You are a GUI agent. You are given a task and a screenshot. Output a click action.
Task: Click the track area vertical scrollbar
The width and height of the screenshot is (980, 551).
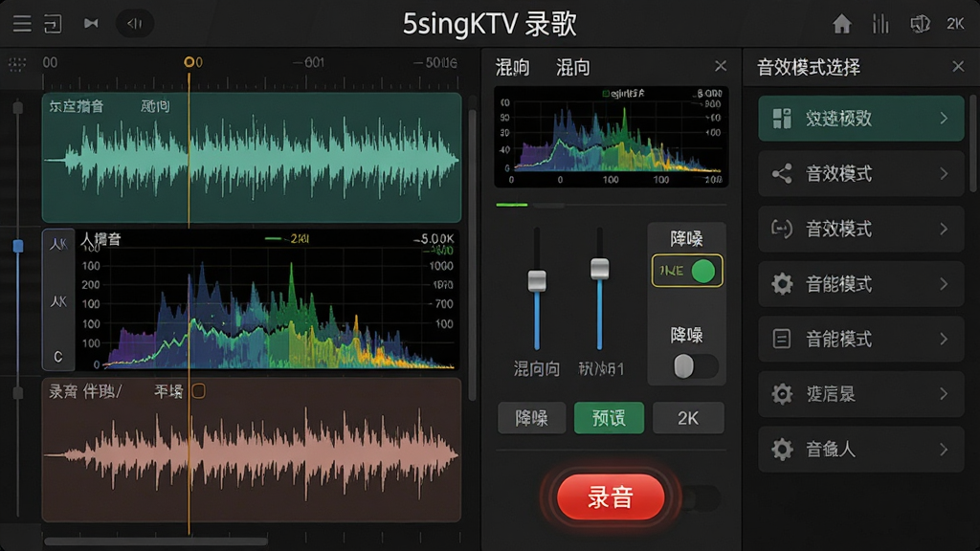tap(472, 254)
